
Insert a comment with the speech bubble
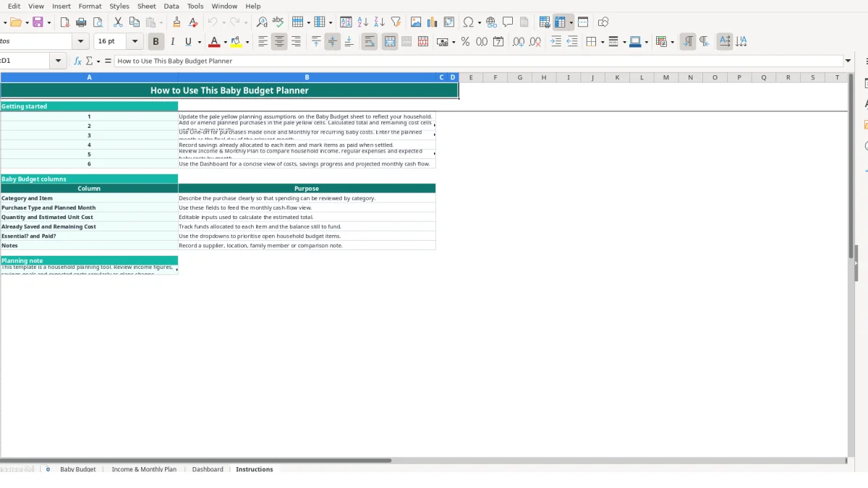508,22
